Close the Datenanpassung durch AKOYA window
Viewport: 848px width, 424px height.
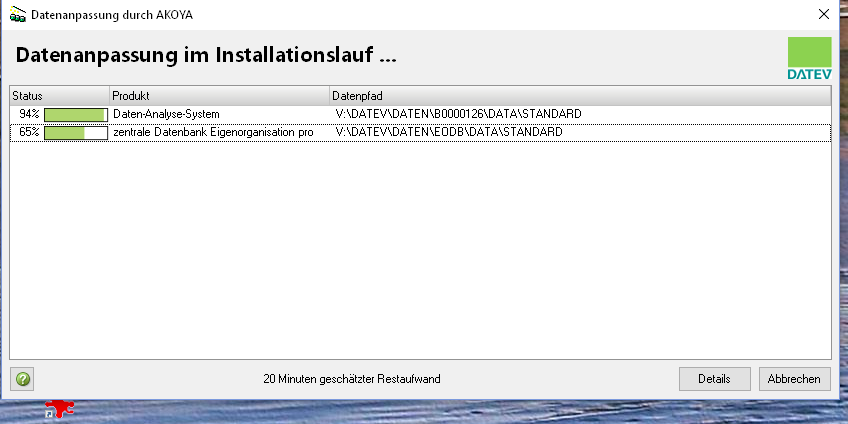click(x=824, y=14)
